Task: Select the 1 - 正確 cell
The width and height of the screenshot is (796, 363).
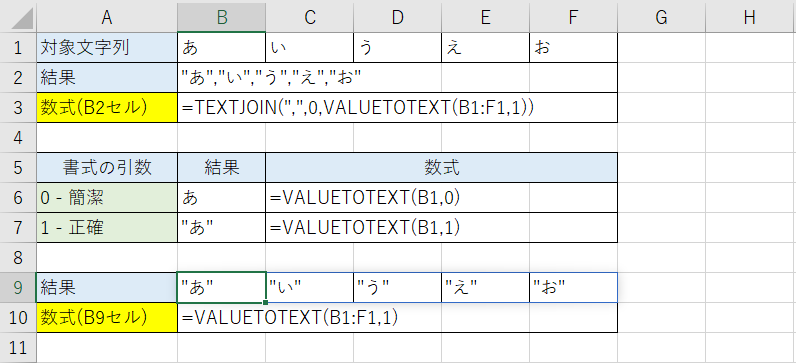Action: 107,228
